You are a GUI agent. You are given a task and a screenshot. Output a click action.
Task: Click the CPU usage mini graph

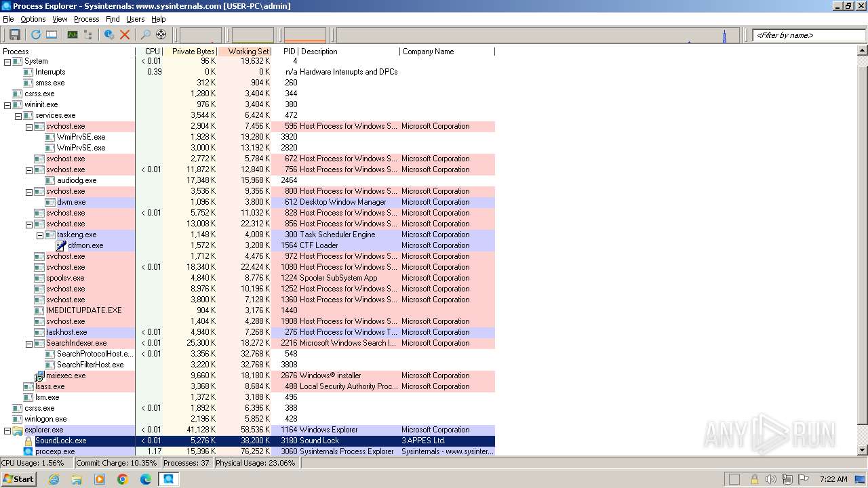(201, 35)
